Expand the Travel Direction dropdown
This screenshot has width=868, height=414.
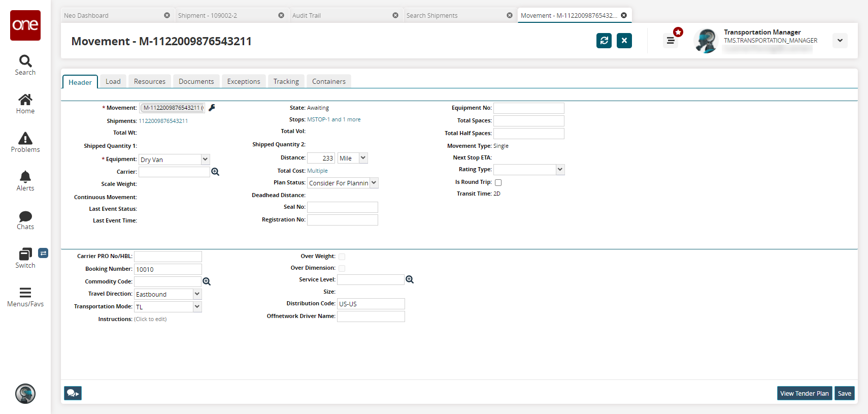[x=197, y=294]
